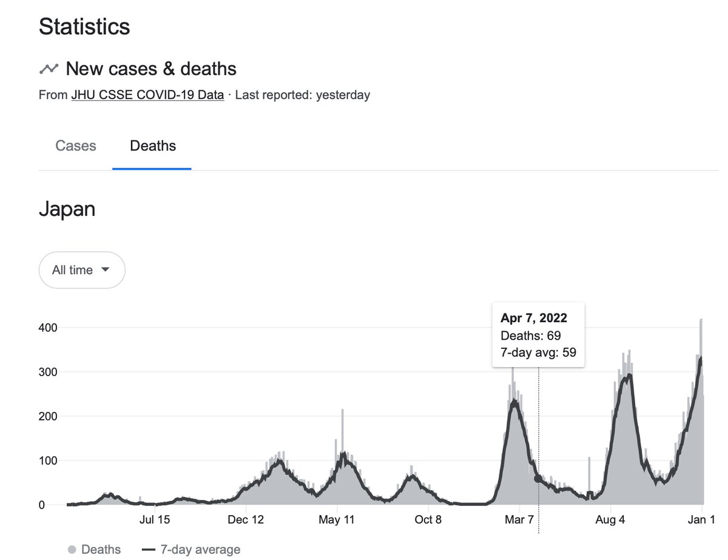This screenshot has height=560, width=728.
Task: Click the 'Jan 1' axis label
Action: click(701, 520)
